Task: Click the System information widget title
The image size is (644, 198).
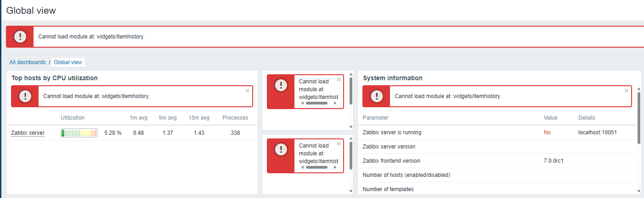Action: point(393,78)
